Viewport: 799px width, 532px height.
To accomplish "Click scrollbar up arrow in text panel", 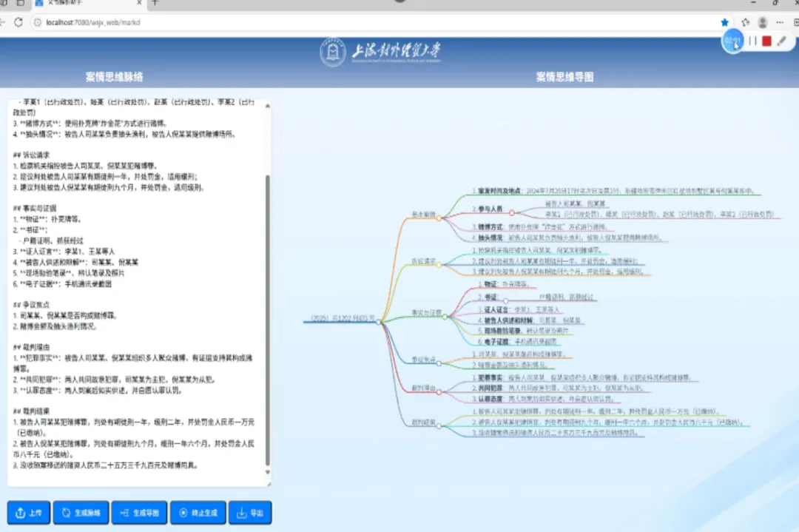I will 268,106.
